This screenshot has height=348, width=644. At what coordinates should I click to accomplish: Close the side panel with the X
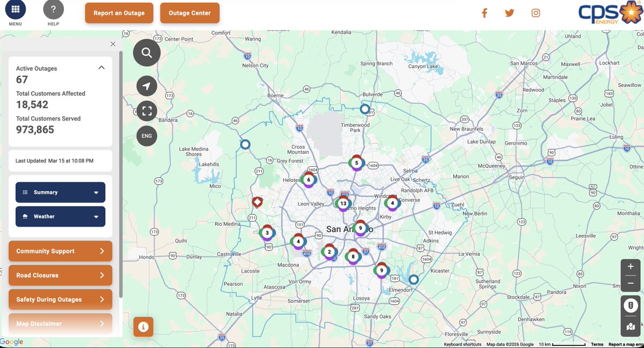(x=113, y=44)
